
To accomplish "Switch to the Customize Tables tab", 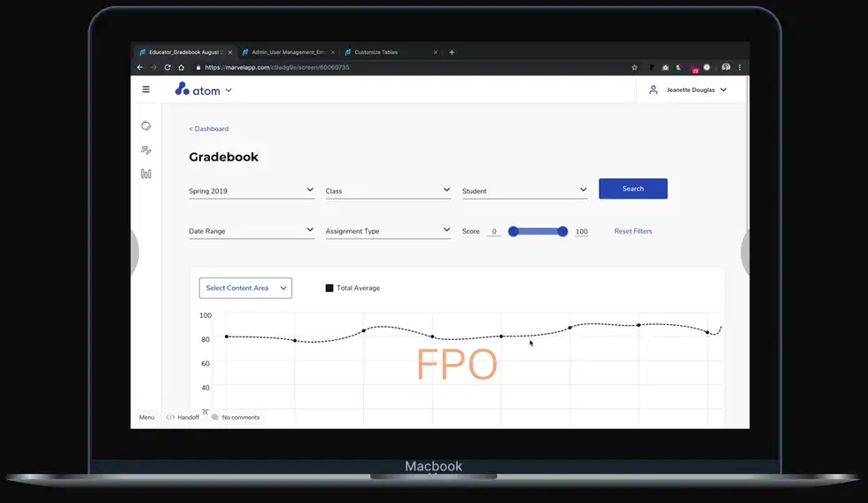I will point(391,52).
